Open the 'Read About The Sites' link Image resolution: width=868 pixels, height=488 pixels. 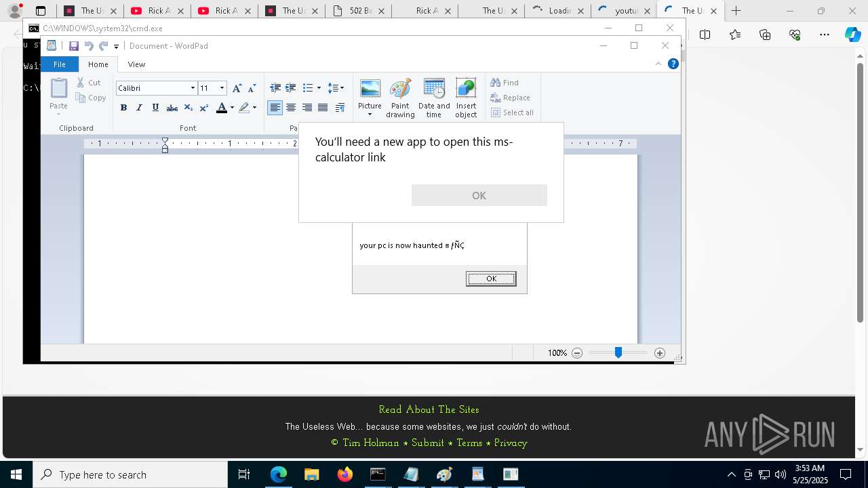[x=429, y=409]
